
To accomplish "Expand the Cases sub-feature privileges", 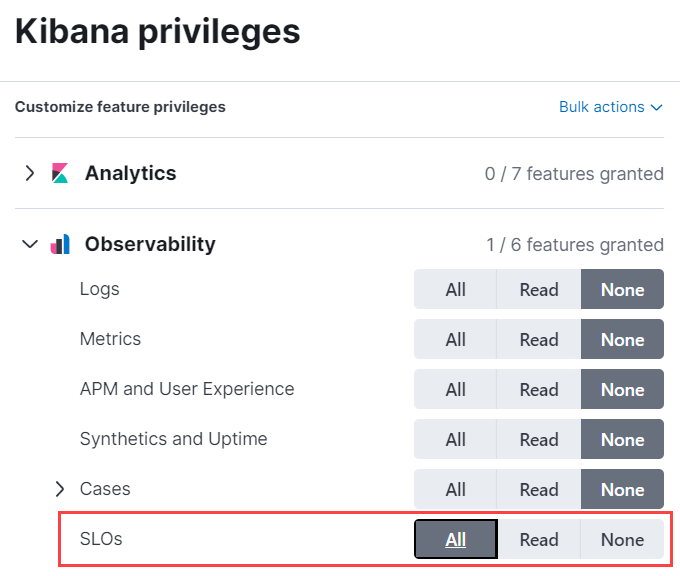I will coord(59,489).
